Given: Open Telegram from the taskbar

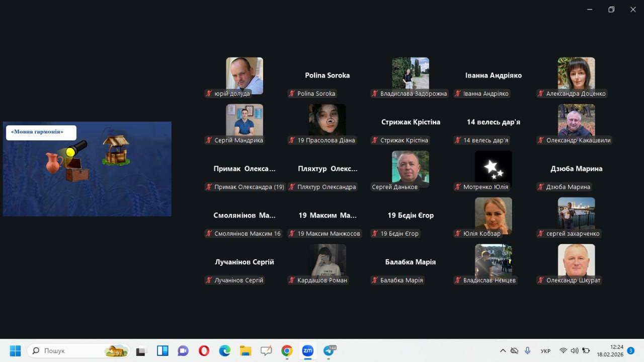Looking at the screenshot, I should point(329,350).
